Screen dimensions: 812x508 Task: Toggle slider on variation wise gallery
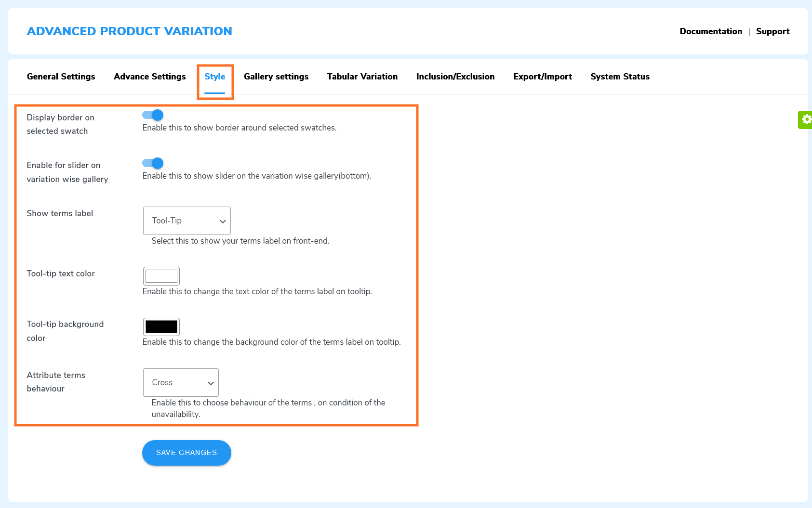[x=152, y=163]
